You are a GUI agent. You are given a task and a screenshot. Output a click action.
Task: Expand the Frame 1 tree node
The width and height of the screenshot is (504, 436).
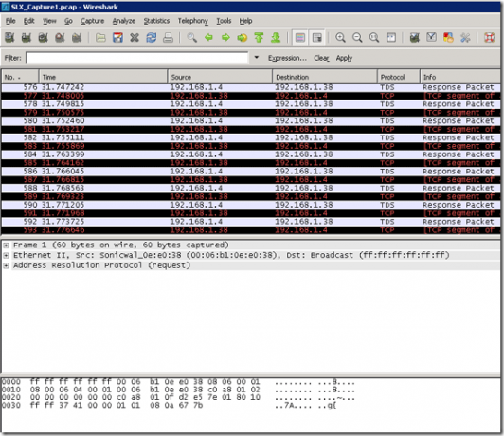coord(6,245)
